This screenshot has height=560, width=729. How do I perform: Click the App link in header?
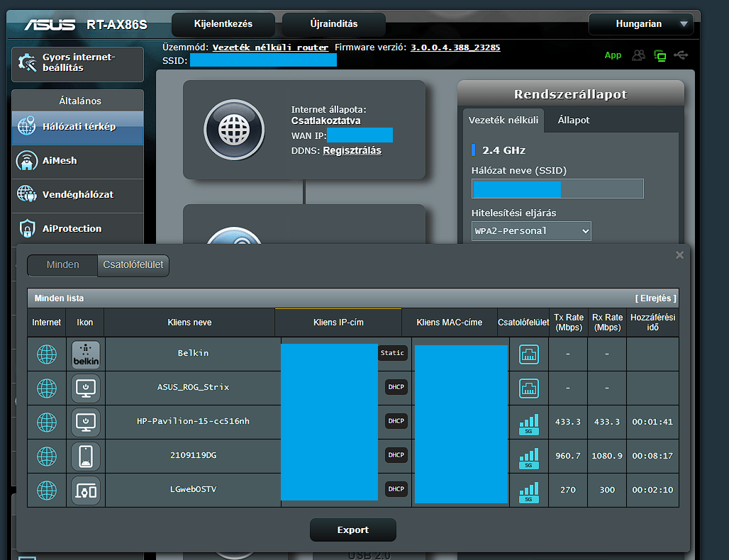[613, 55]
